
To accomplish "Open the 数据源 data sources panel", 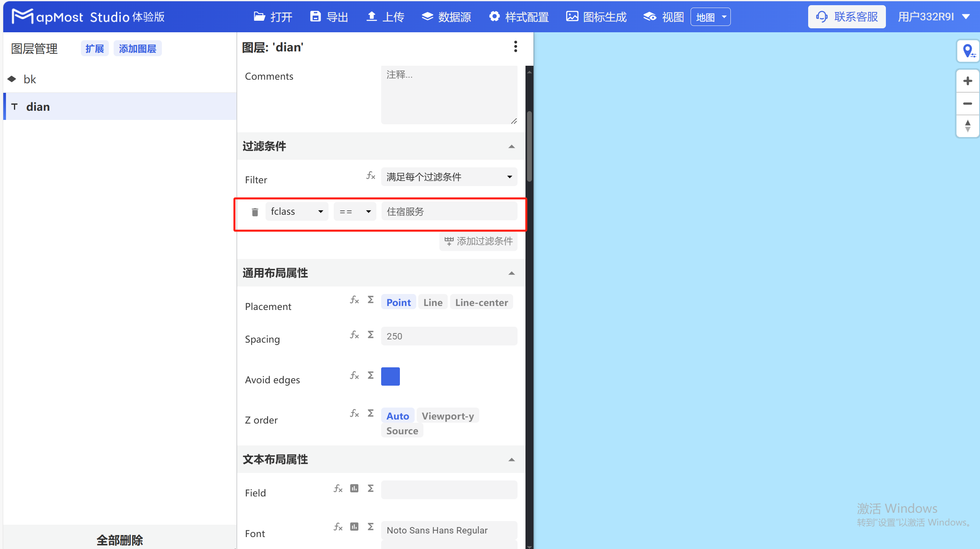I will [446, 17].
